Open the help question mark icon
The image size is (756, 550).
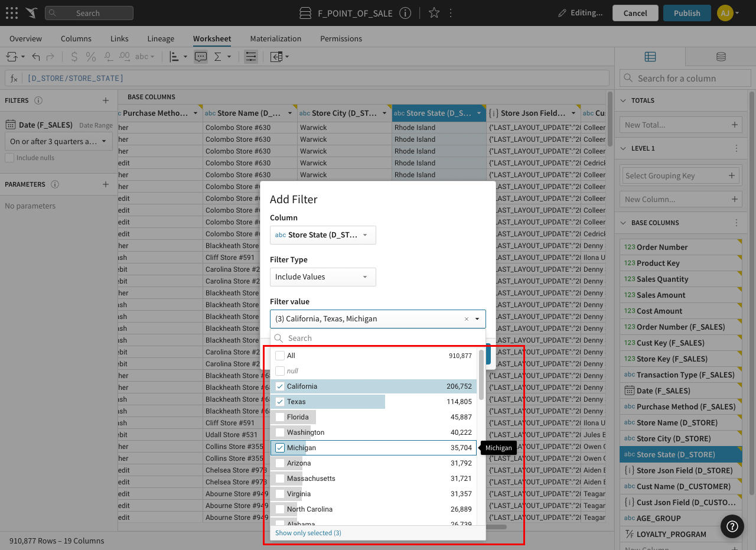point(732,526)
